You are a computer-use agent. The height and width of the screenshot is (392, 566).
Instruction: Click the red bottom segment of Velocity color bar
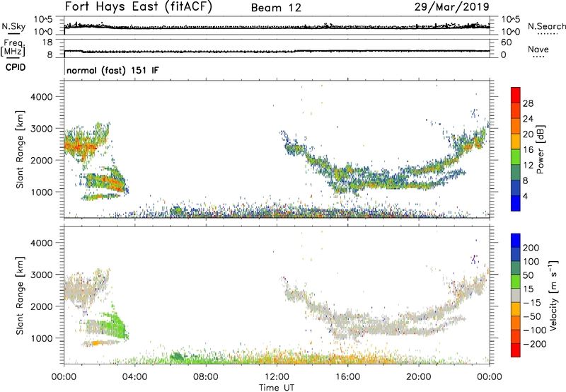[x=516, y=350]
